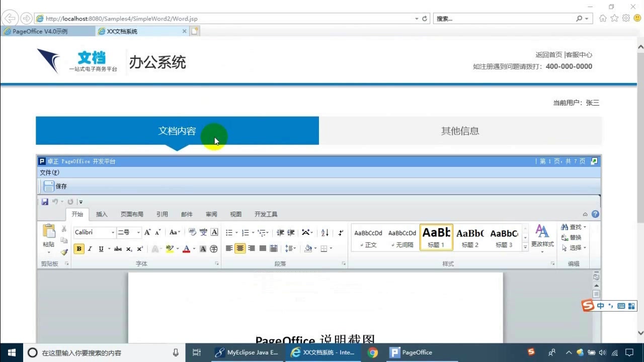Switch to the 审阅 ribbon tab
The height and width of the screenshot is (362, 644).
tap(211, 214)
